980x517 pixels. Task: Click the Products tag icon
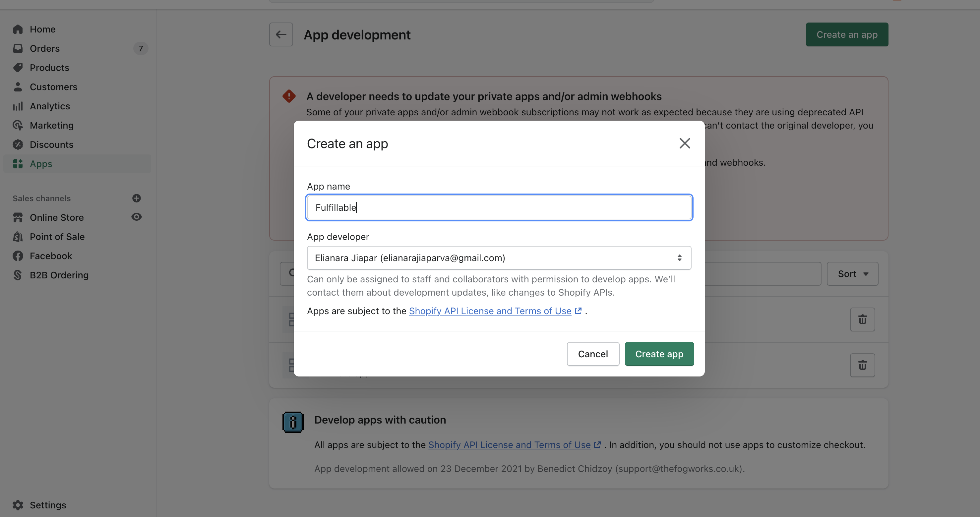pyautogui.click(x=18, y=68)
